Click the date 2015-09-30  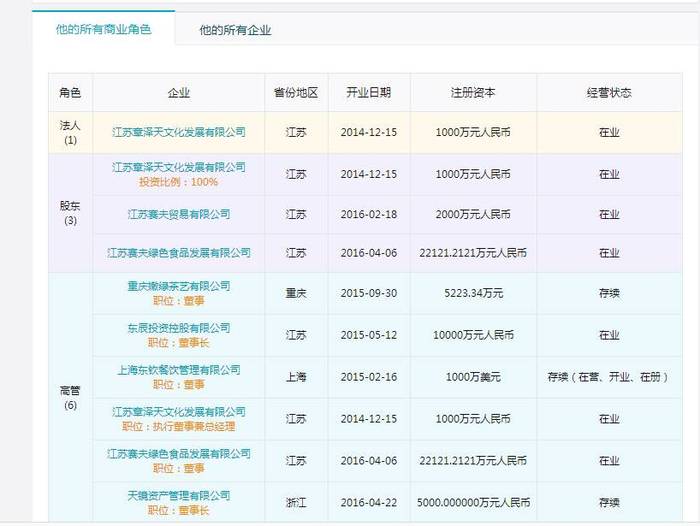click(369, 293)
